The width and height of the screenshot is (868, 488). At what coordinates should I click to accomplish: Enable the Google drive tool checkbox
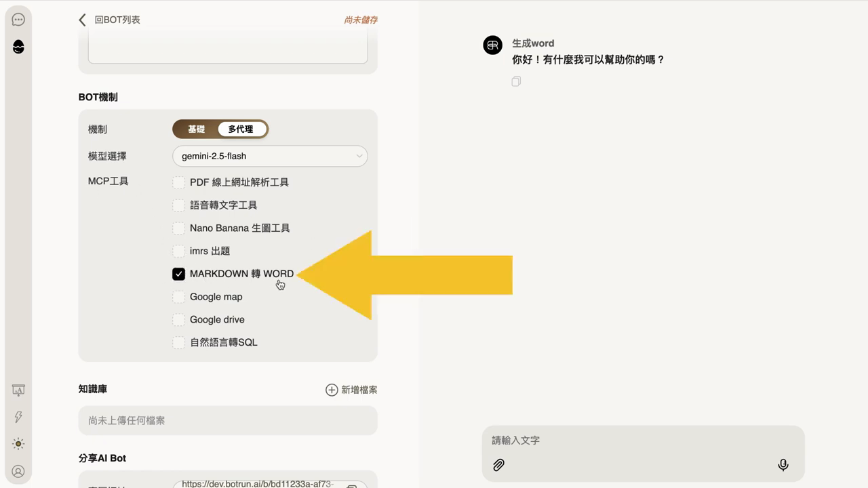tap(178, 320)
